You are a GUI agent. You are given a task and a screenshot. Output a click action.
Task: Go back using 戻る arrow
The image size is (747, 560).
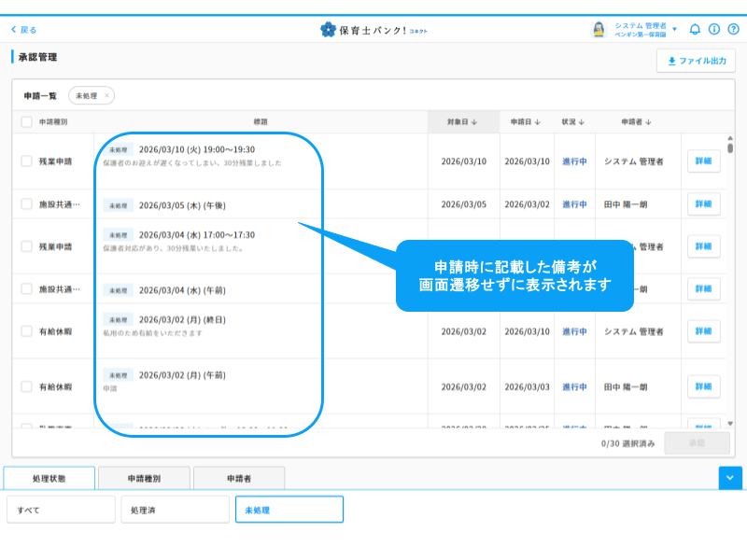tap(23, 30)
